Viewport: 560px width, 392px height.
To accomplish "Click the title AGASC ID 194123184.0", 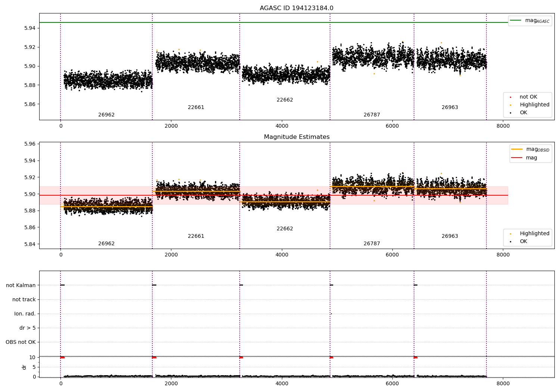I will tap(296, 8).
